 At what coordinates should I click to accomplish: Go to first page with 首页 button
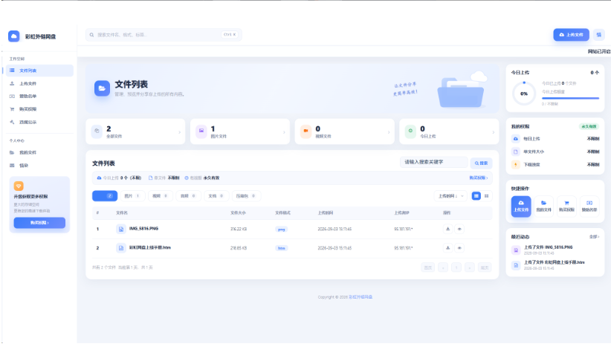click(x=428, y=267)
